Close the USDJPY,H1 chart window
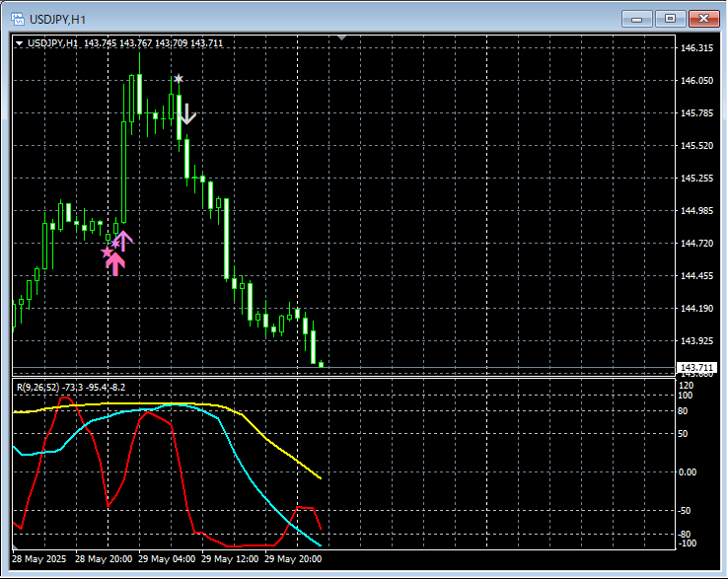This screenshot has width=728, height=579. click(703, 19)
